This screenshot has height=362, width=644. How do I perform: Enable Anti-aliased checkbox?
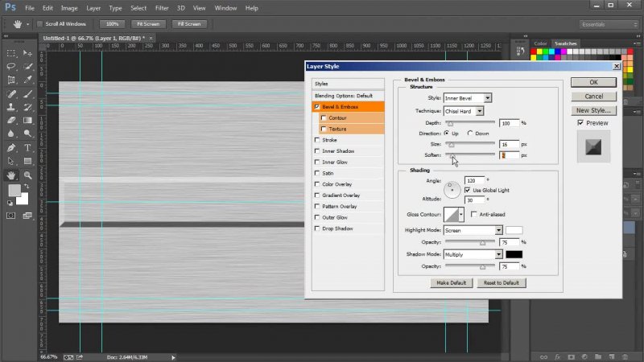[474, 214]
